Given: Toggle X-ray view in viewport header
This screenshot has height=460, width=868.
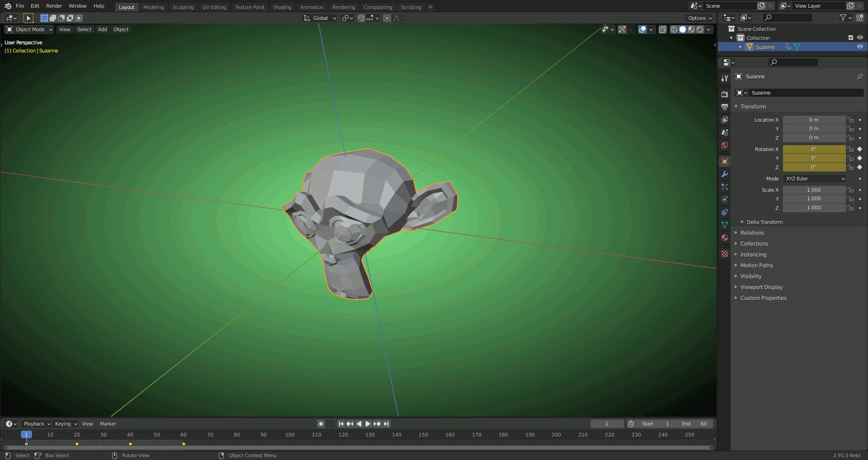Looking at the screenshot, I should [663, 29].
